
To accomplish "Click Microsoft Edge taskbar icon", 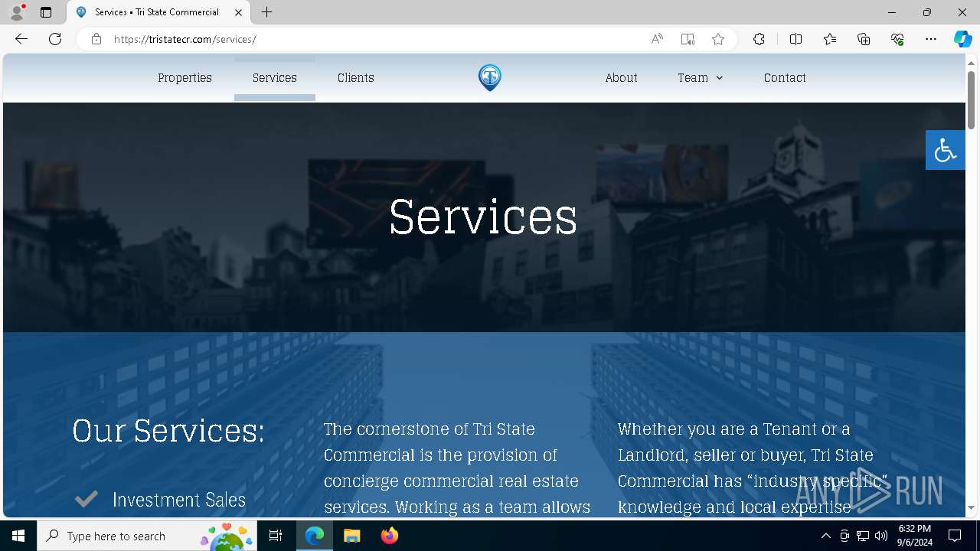I will click(315, 536).
